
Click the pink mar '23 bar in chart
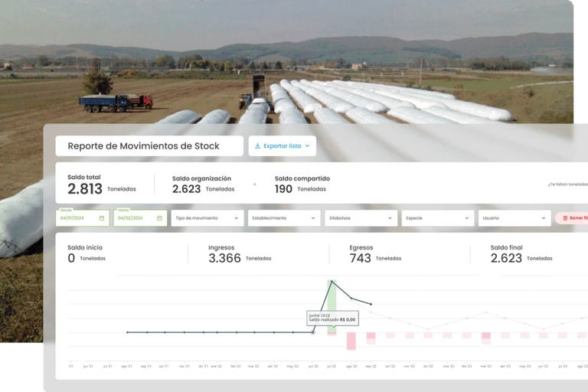point(486,338)
